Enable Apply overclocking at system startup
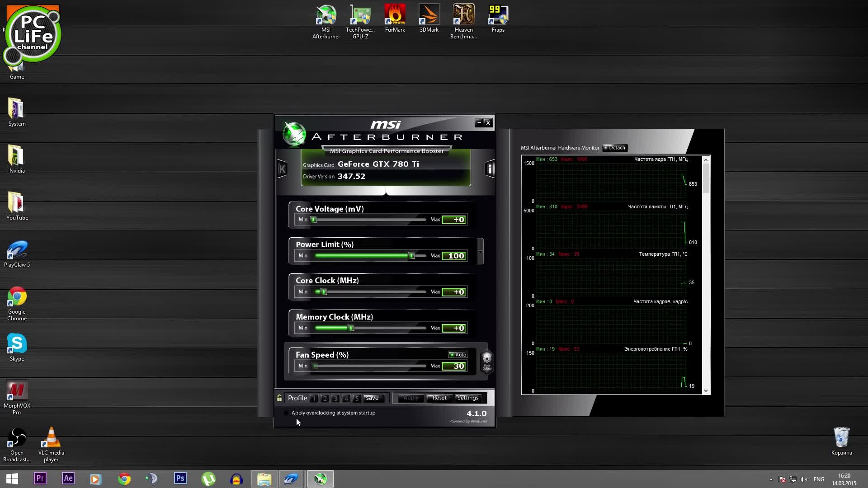This screenshot has height=488, width=868. tap(286, 413)
